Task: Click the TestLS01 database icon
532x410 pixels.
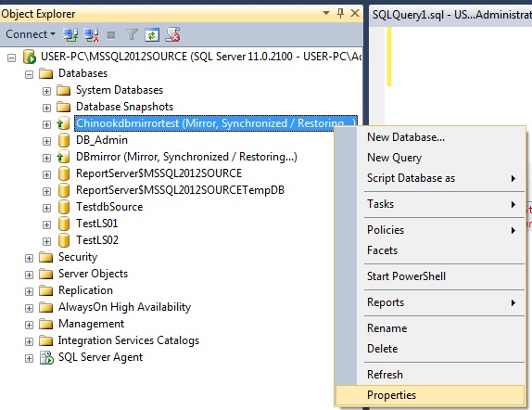Action: click(x=63, y=224)
